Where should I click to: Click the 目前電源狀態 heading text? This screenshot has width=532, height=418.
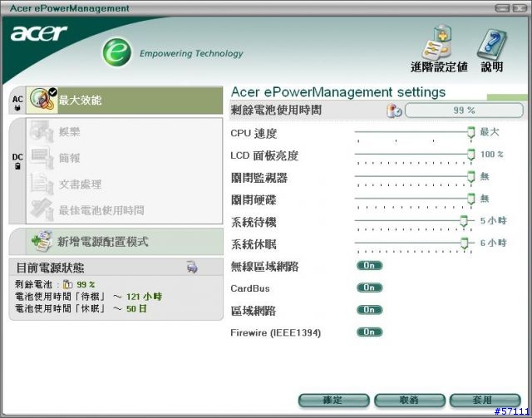tap(50, 268)
